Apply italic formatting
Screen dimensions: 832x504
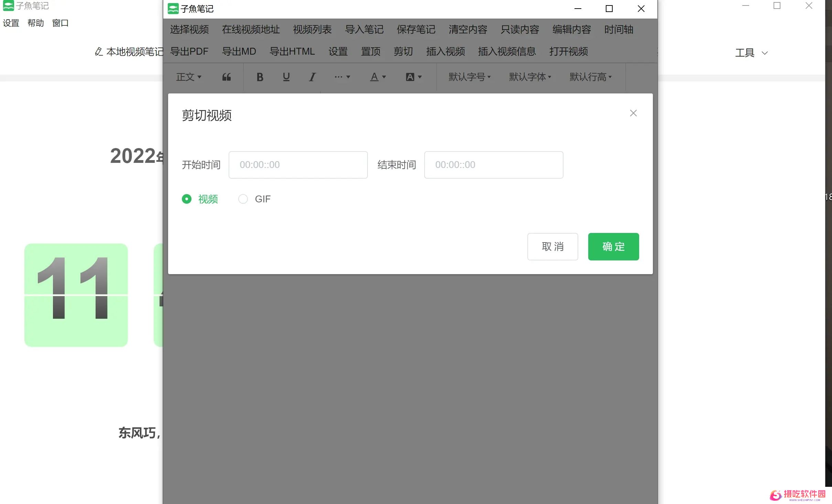(312, 77)
